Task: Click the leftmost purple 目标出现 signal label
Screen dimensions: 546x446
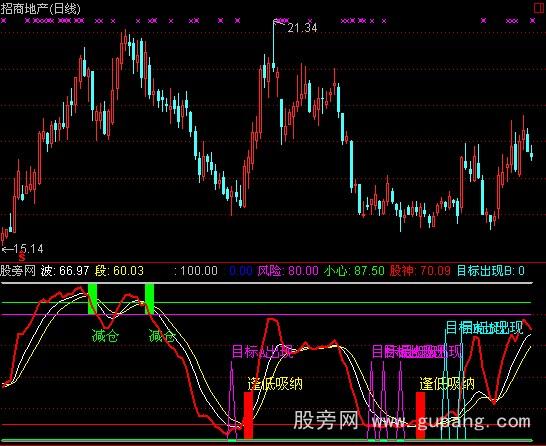Action: click(x=263, y=351)
